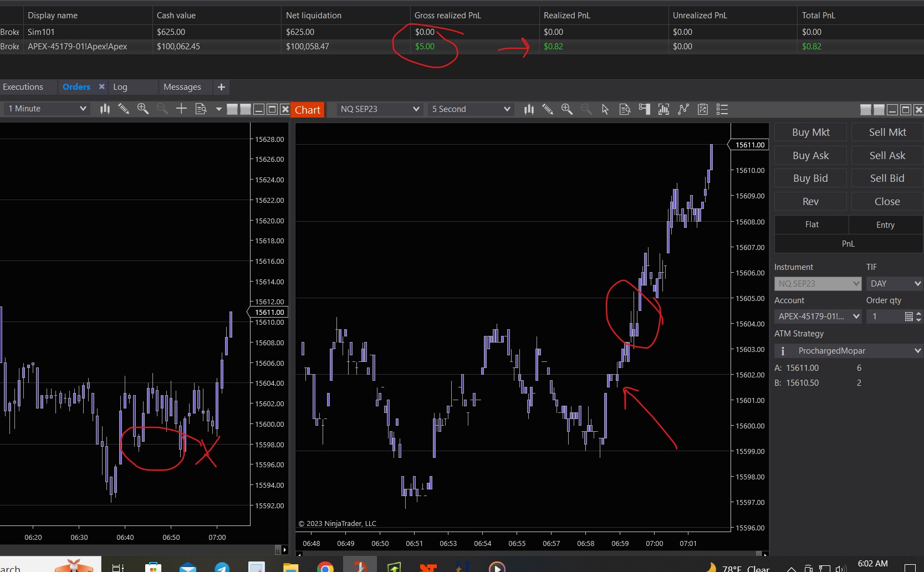Image resolution: width=924 pixels, height=572 pixels.
Task: Click the orange Chart button
Action: 308,110
